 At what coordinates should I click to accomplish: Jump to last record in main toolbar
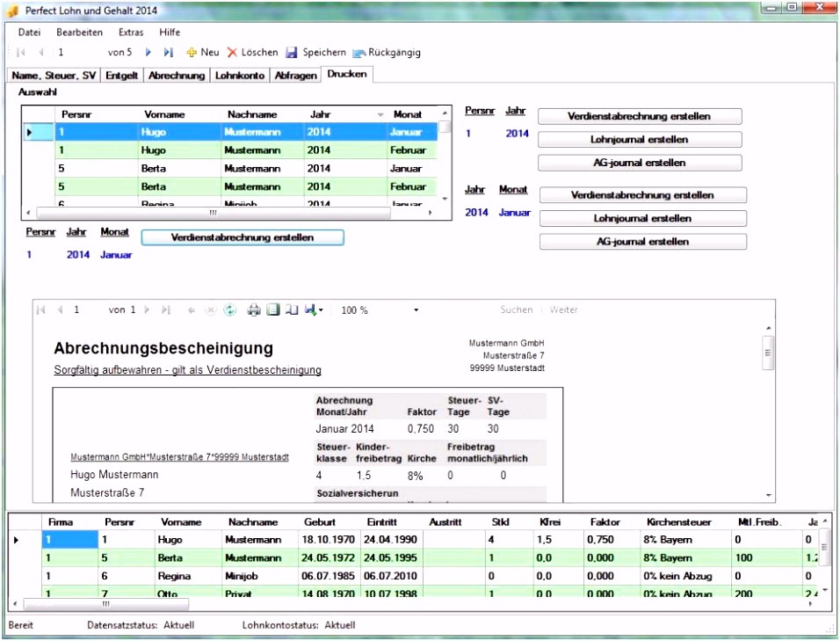point(168,53)
